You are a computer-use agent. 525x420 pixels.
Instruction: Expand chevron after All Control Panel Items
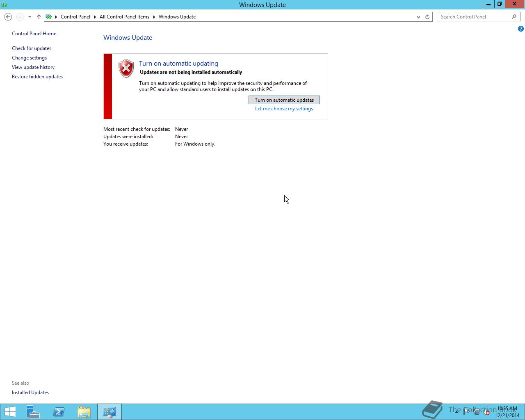pos(154,17)
